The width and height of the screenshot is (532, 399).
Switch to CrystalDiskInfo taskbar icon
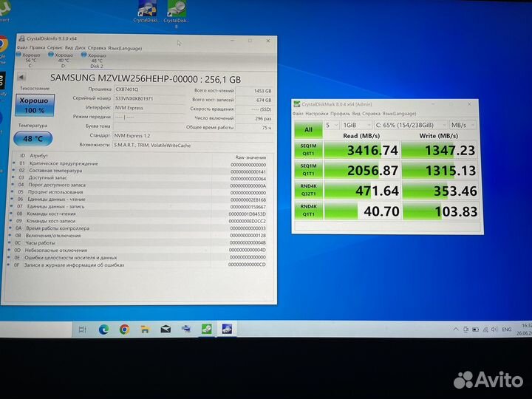pyautogui.click(x=227, y=329)
